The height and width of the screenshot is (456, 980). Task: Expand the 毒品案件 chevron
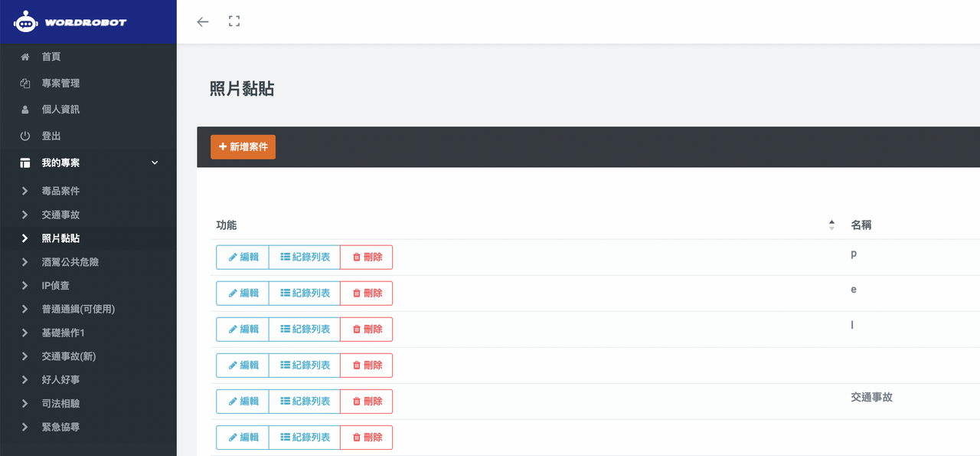click(25, 191)
